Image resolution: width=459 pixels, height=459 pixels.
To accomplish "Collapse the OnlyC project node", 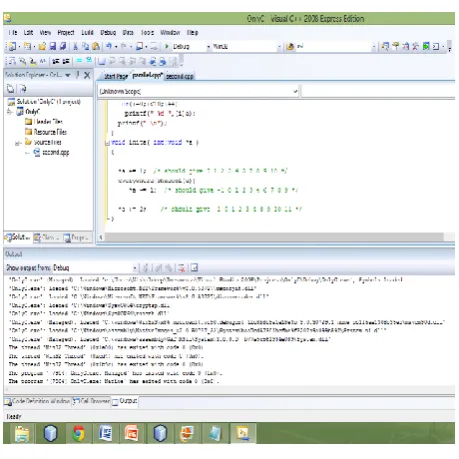I will coord(9,112).
